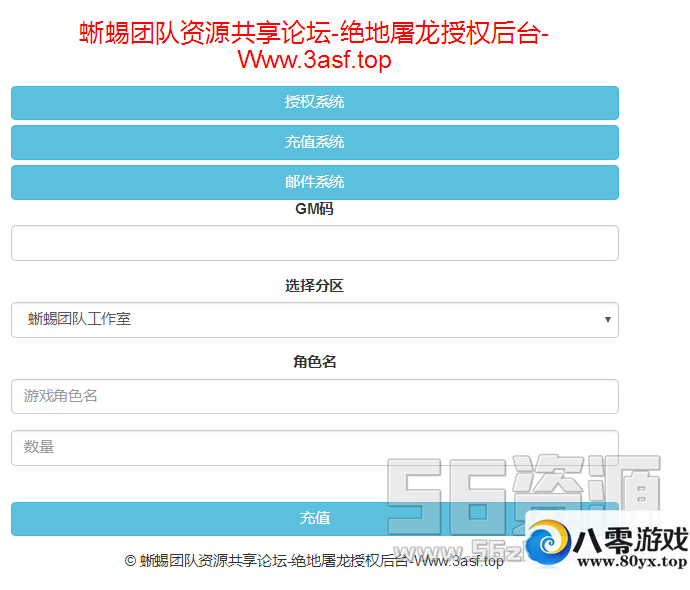Expand the 选择分区 dropdown
The height and width of the screenshot is (590, 690).
pyautogui.click(x=315, y=320)
